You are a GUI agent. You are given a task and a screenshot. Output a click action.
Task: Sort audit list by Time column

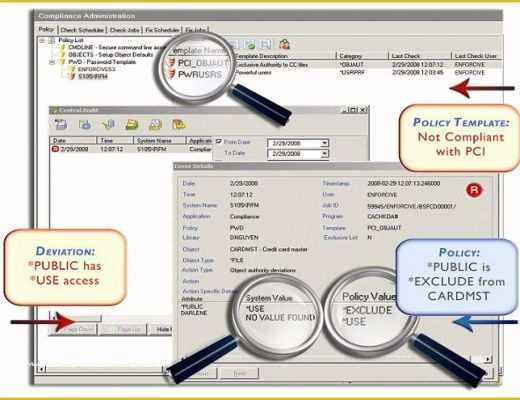coord(115,140)
